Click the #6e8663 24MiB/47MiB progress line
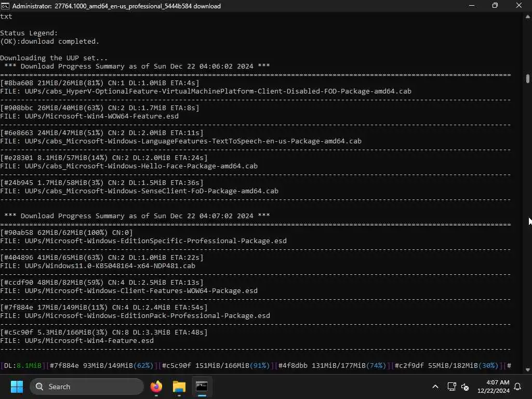Viewport: 532px width, 399px height. click(102, 132)
